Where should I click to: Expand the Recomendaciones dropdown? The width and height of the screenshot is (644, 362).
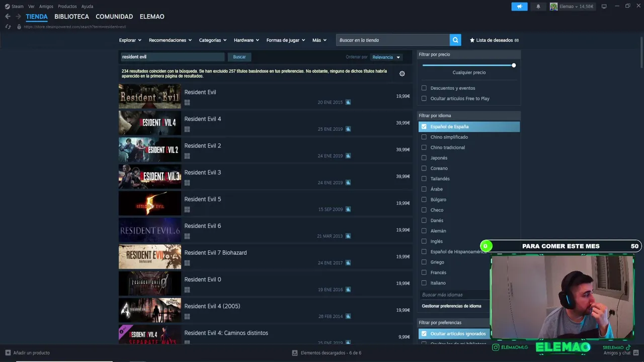[170, 40]
